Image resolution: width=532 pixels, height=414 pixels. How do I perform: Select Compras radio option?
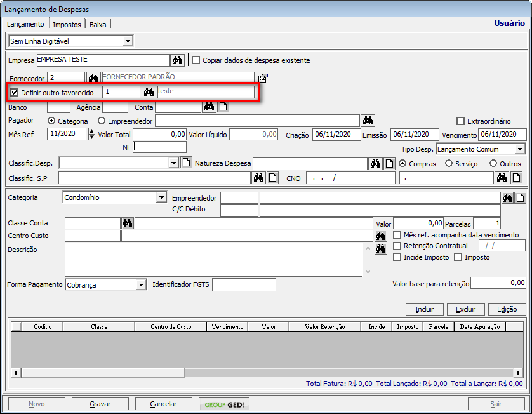[x=402, y=164]
